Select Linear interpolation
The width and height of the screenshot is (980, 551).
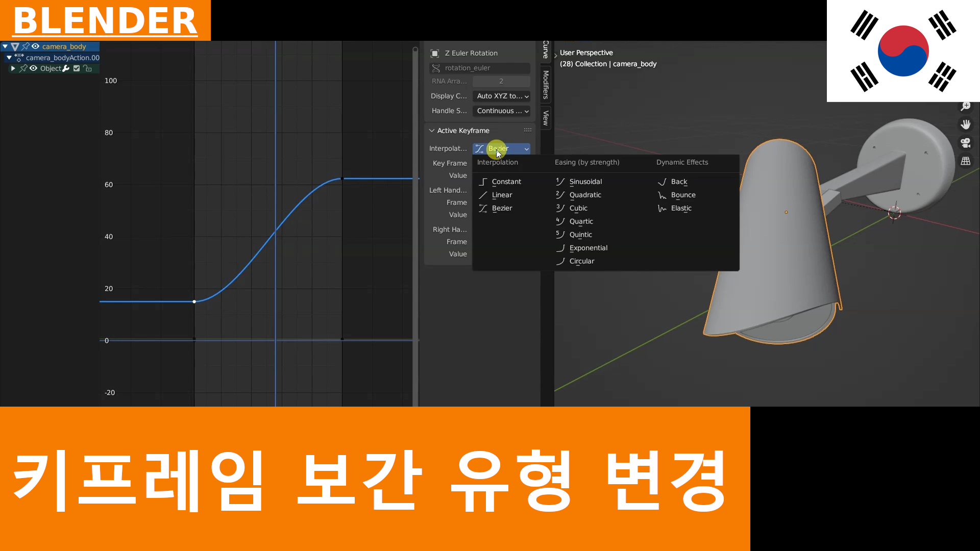[496, 195]
